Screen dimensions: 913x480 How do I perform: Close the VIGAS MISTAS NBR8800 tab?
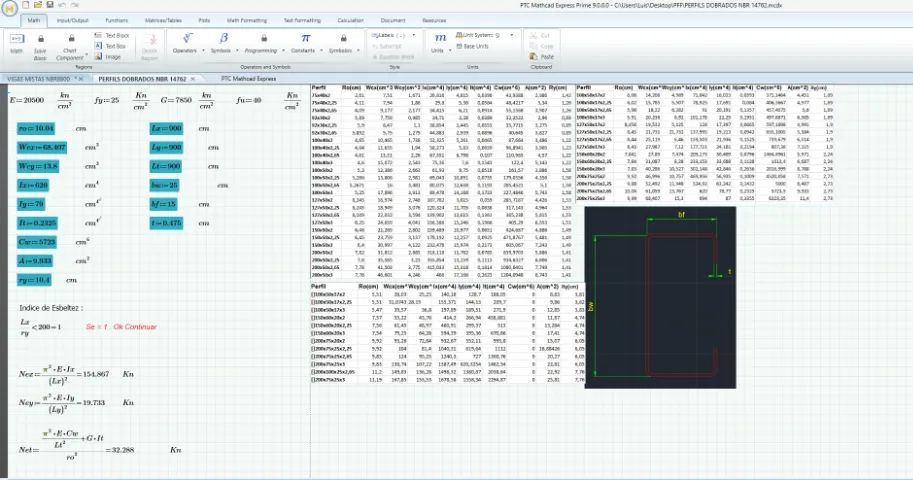click(x=81, y=79)
